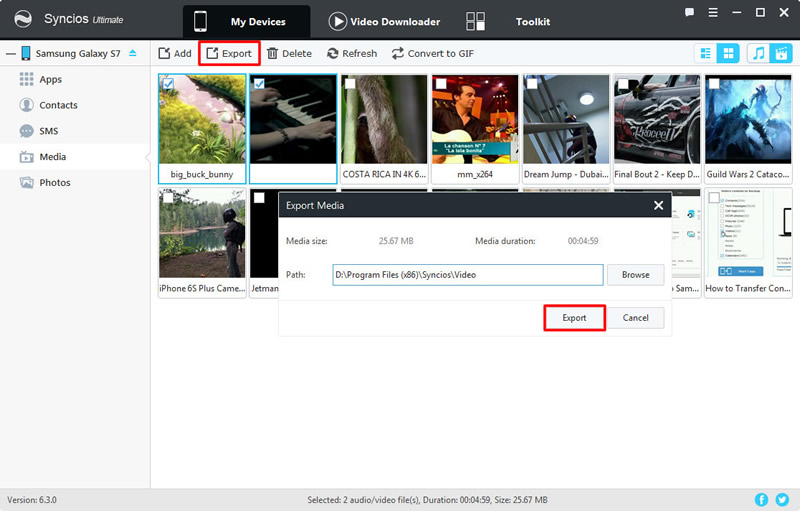Click the Export toolbar button

point(229,54)
